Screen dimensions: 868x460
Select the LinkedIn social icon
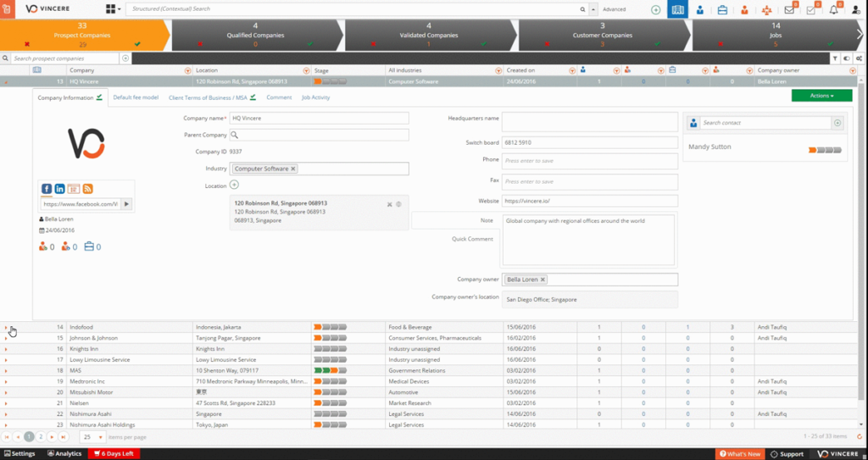(60, 189)
